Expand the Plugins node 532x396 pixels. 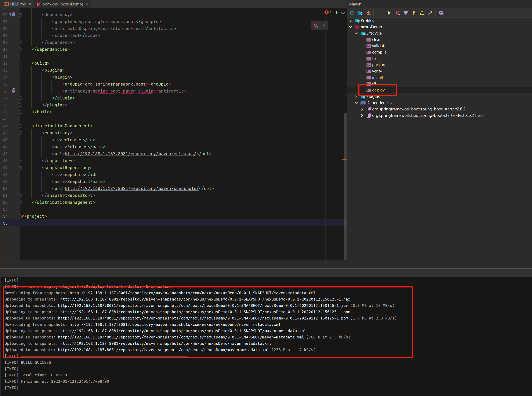click(x=356, y=96)
